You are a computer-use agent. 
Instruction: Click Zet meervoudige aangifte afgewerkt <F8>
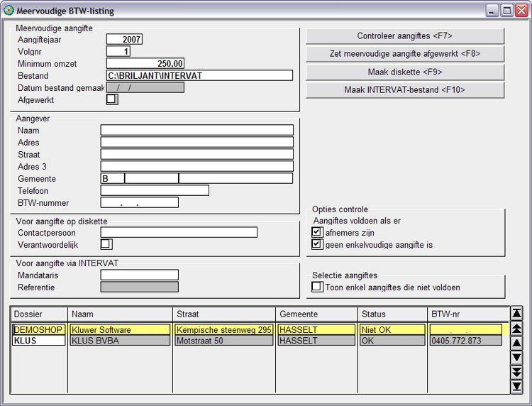coord(405,54)
